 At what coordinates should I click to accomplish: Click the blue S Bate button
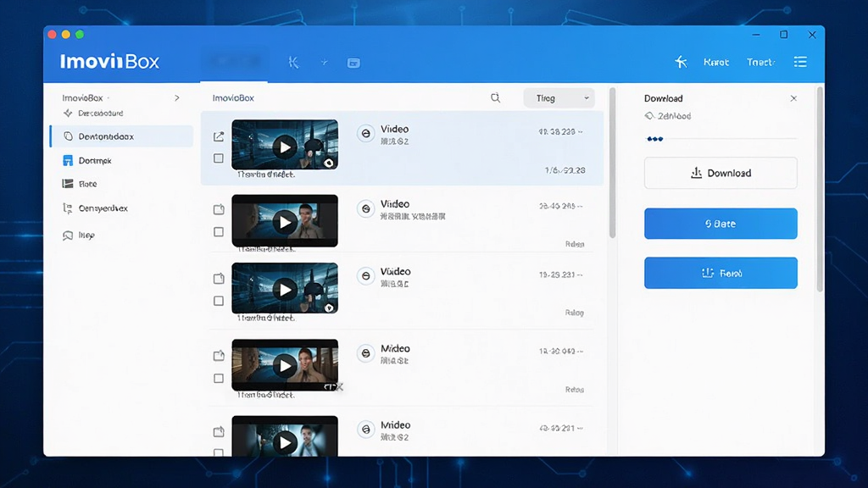[x=721, y=224]
